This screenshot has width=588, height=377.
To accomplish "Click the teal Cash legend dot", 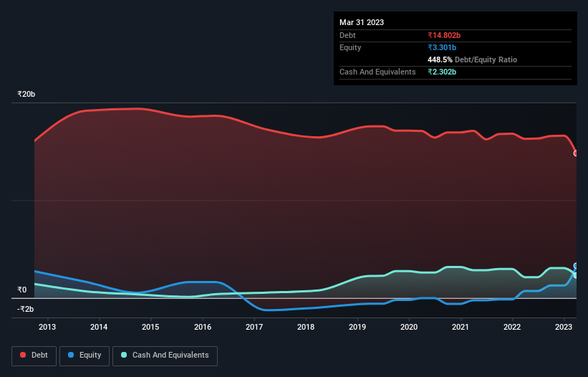I will pyautogui.click(x=124, y=355).
